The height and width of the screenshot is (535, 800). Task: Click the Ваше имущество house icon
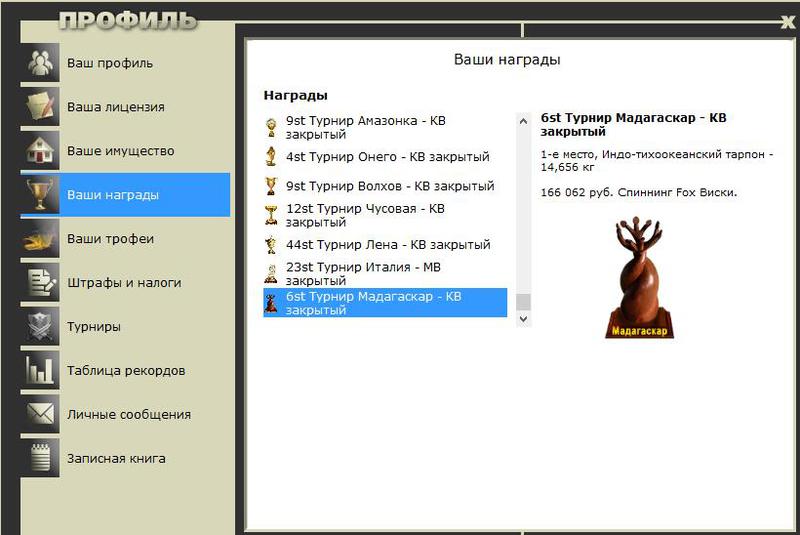(x=40, y=150)
